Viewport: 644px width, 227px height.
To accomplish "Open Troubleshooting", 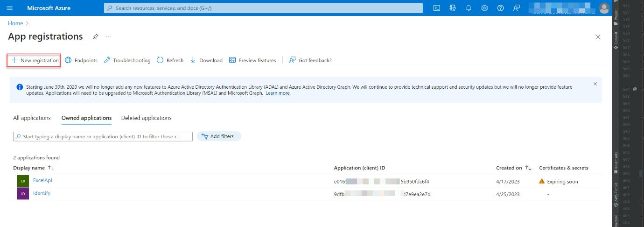I will pos(127,60).
